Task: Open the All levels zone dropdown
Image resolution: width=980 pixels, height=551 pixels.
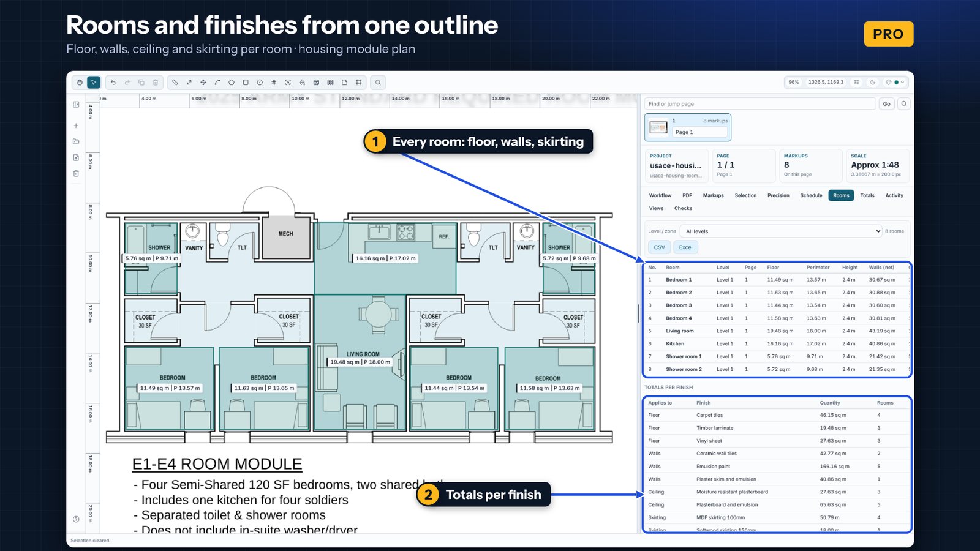Action: (x=781, y=231)
